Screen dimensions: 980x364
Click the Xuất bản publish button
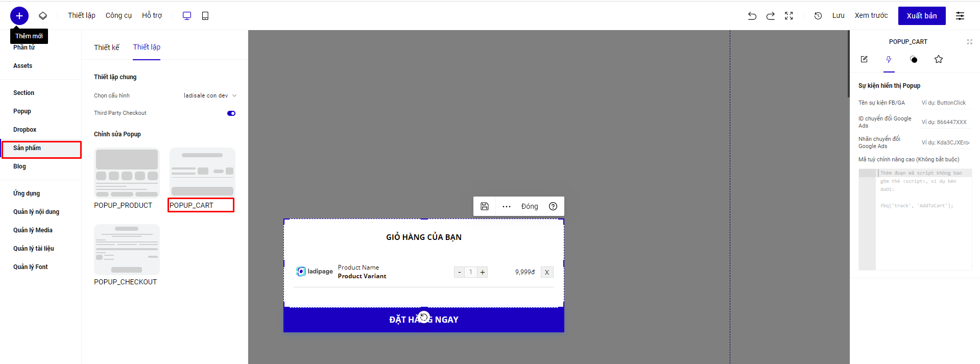tap(921, 16)
